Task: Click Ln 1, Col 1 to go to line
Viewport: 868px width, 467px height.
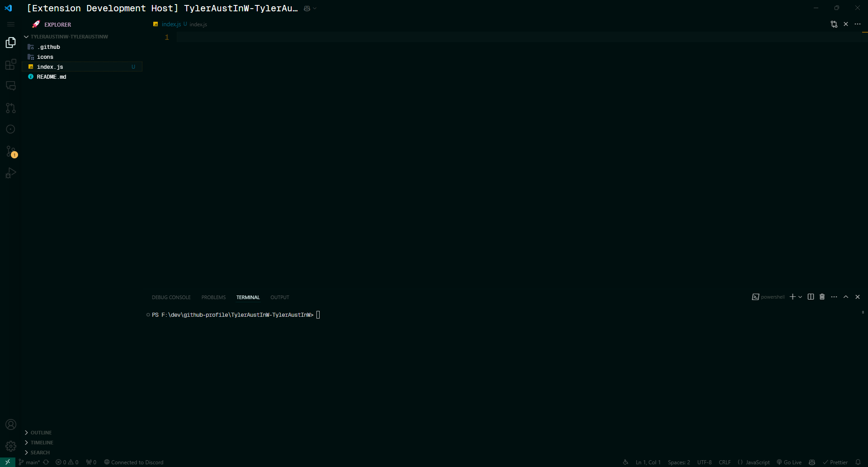Action: [648, 462]
